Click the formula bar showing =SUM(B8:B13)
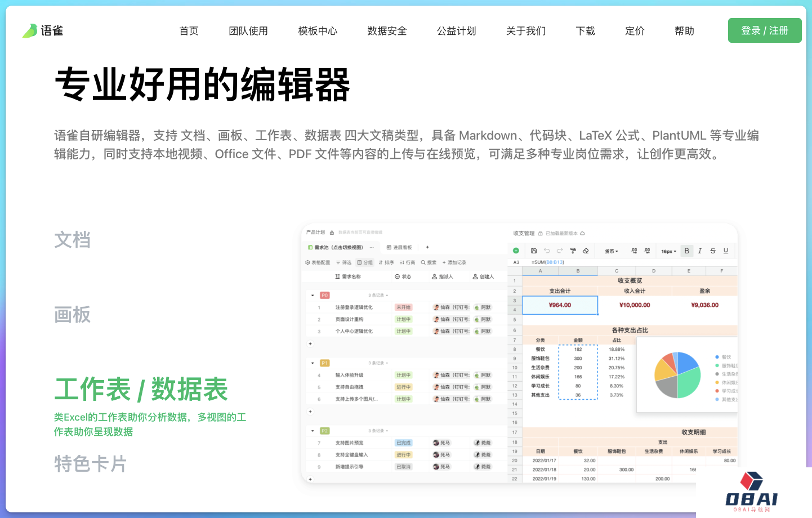 point(548,262)
